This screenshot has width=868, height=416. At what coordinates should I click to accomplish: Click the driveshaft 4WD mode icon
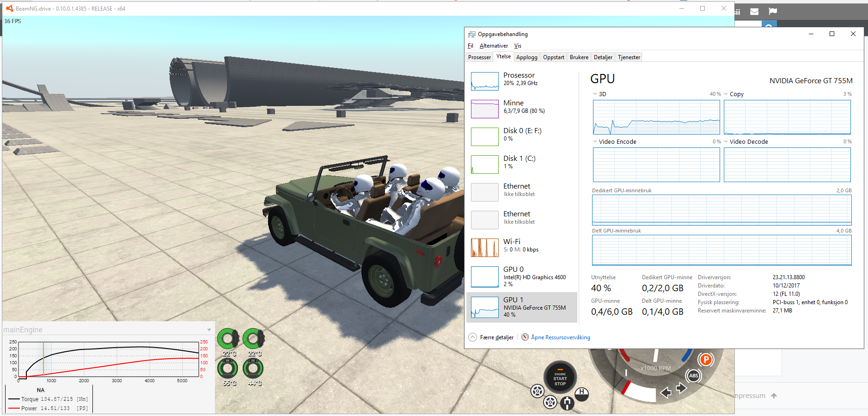click(x=567, y=403)
